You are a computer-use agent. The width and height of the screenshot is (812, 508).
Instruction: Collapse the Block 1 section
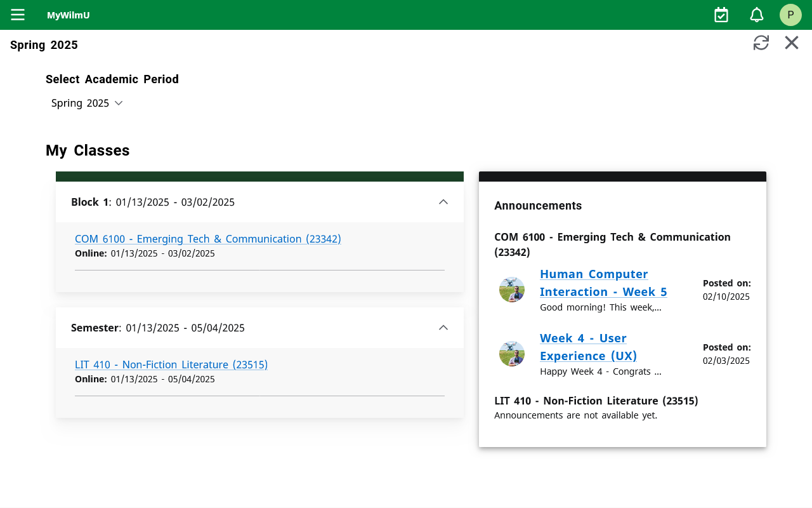[x=443, y=201]
